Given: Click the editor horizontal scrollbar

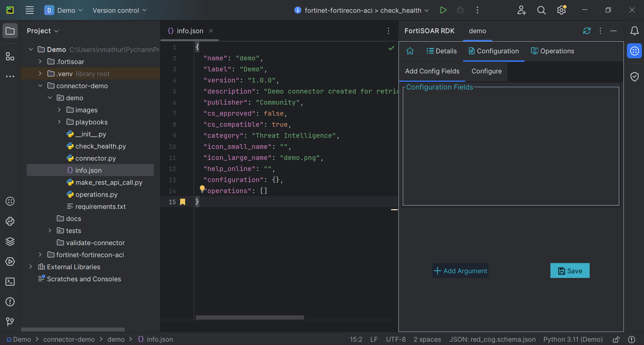Looking at the screenshot, I should (x=250, y=317).
